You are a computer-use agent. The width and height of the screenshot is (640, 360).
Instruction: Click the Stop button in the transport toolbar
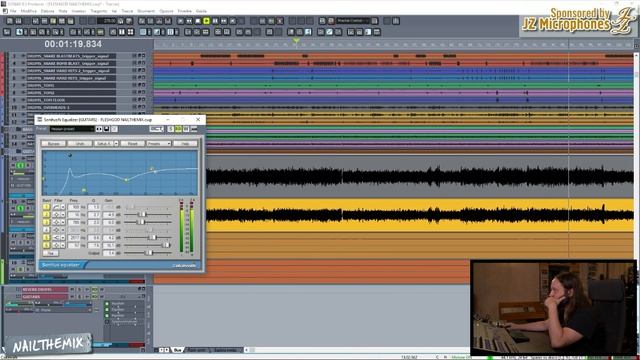pos(198,21)
